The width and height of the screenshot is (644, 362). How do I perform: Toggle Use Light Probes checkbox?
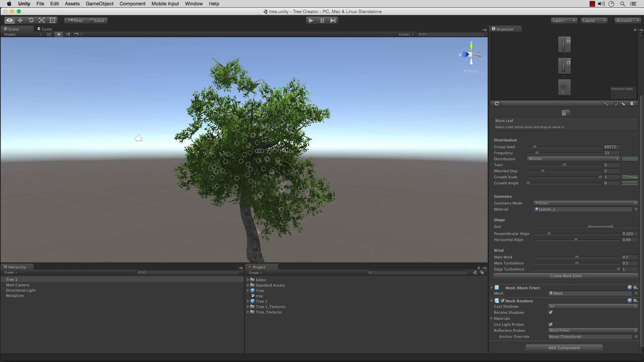tap(551, 324)
